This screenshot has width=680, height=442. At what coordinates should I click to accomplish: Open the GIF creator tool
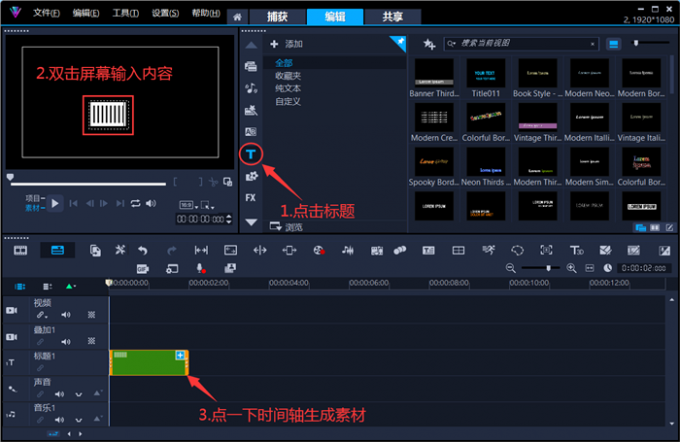click(x=143, y=269)
